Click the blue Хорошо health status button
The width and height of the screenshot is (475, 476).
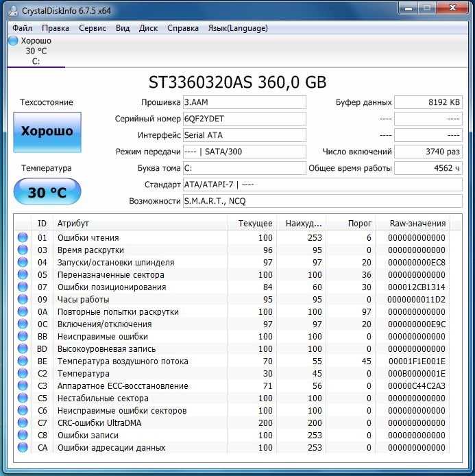click(47, 132)
